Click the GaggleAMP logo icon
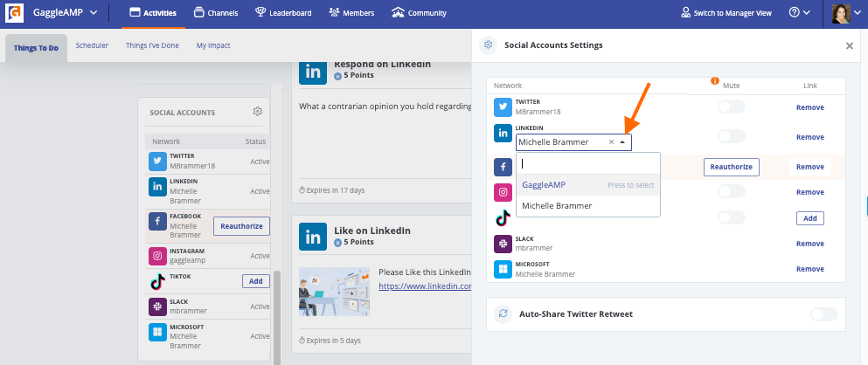 coord(14,13)
